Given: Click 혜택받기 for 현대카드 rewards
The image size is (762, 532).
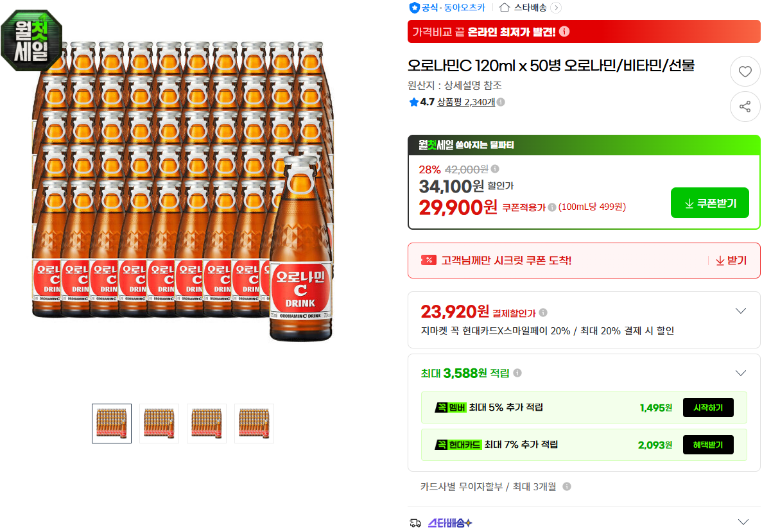Looking at the screenshot, I should (x=708, y=445).
